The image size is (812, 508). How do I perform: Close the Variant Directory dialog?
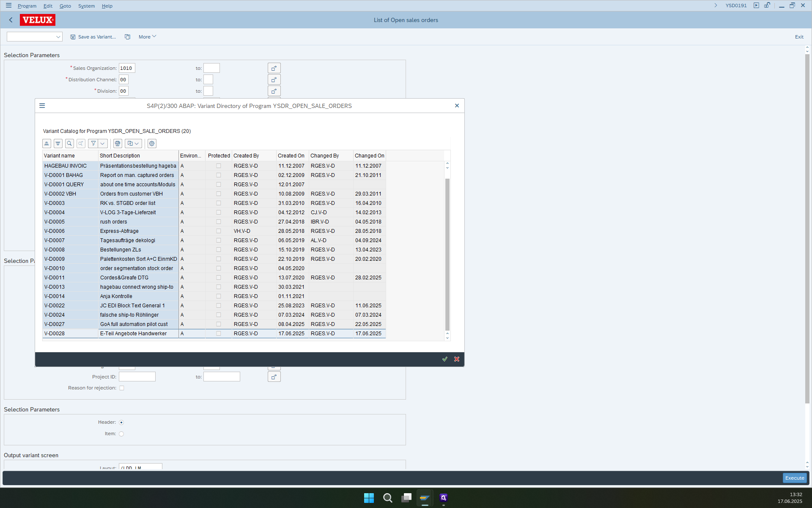click(457, 106)
